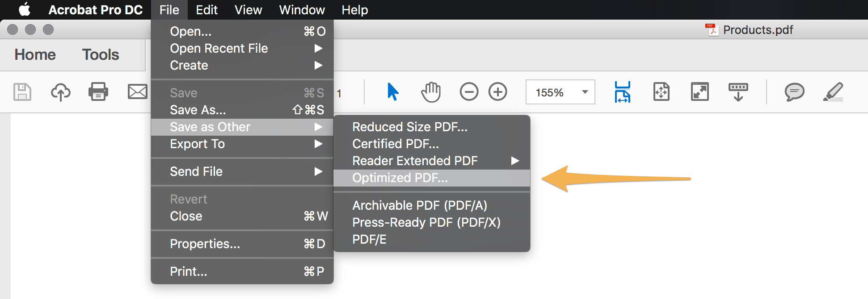Click the Save floppy disk icon
Image resolution: width=868 pixels, height=299 pixels.
coord(22,92)
